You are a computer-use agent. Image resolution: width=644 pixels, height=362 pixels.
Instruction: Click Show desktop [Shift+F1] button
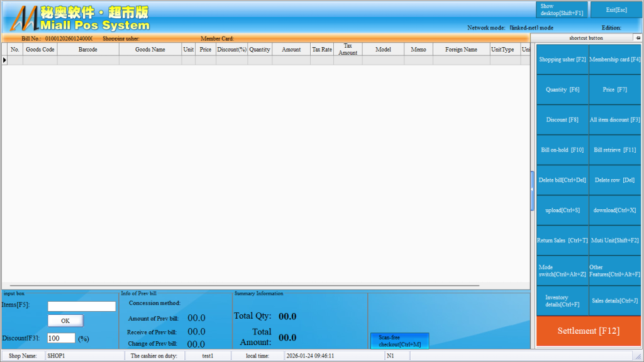click(x=562, y=9)
